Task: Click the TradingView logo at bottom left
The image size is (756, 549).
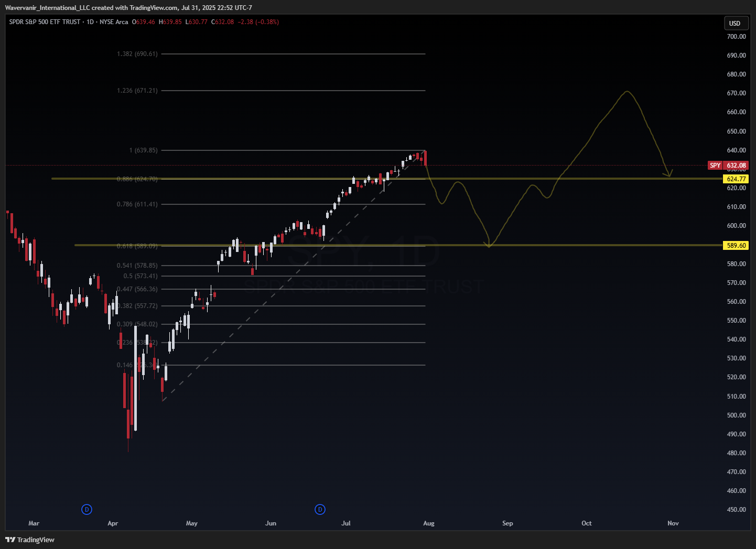Action: (x=30, y=540)
